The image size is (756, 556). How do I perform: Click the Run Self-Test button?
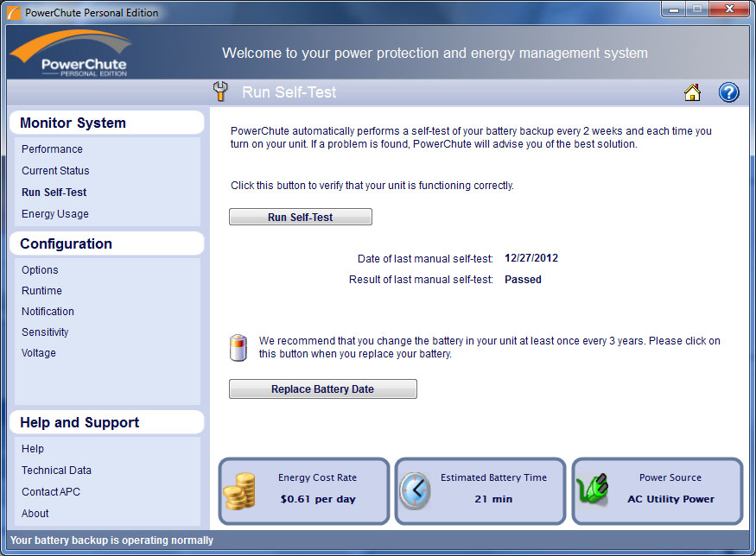pos(301,217)
